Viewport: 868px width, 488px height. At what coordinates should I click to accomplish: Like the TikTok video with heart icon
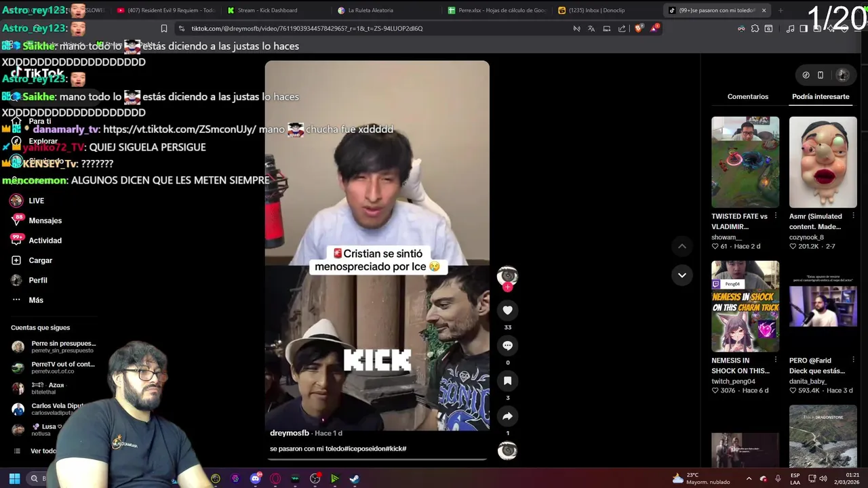click(507, 310)
